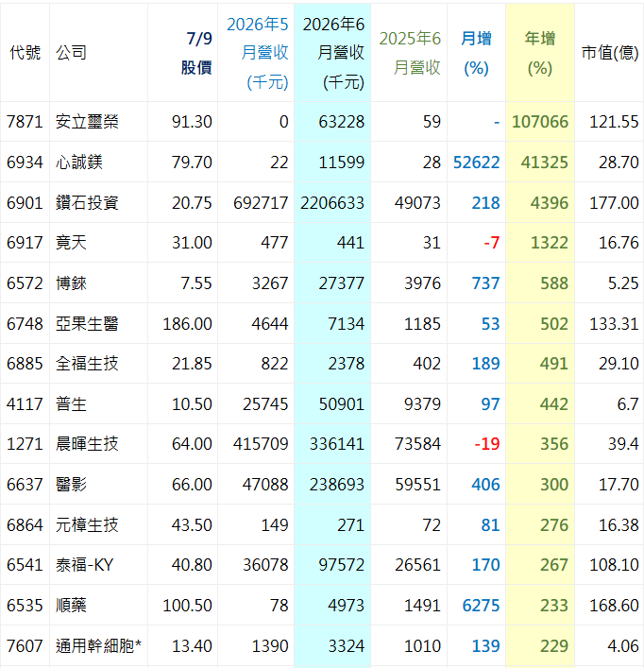Click market cap 108.10

(x=614, y=565)
